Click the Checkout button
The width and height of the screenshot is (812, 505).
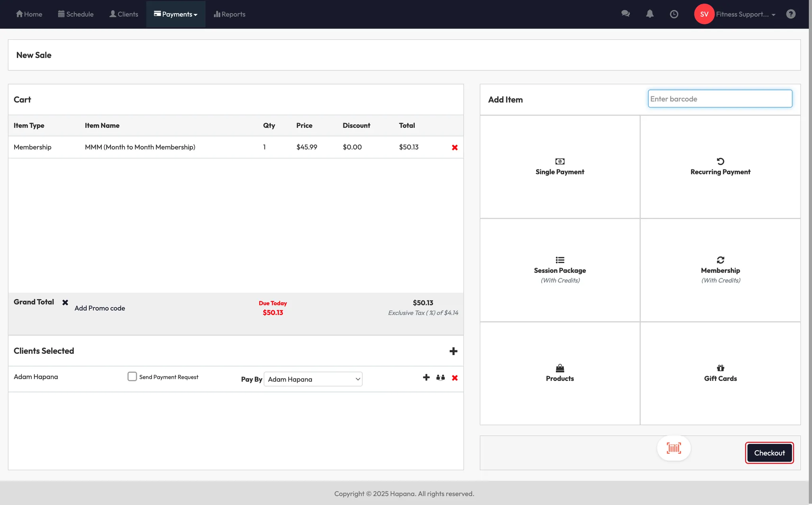[x=769, y=453]
